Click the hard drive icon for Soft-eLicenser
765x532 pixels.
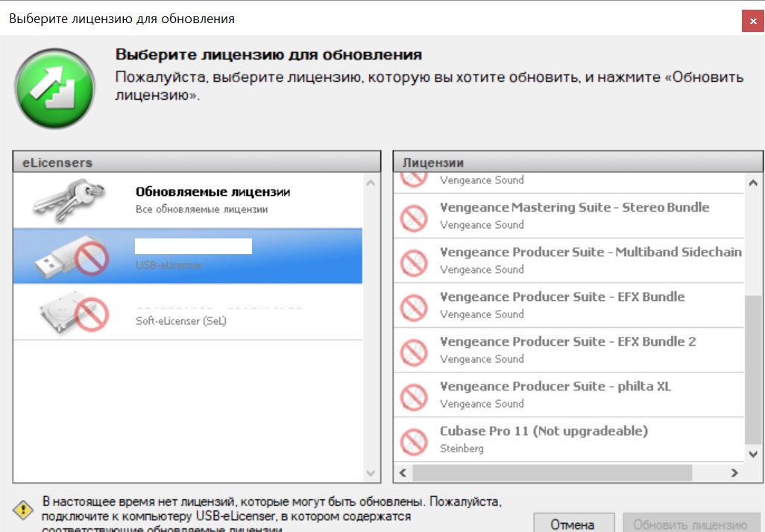[x=73, y=314]
